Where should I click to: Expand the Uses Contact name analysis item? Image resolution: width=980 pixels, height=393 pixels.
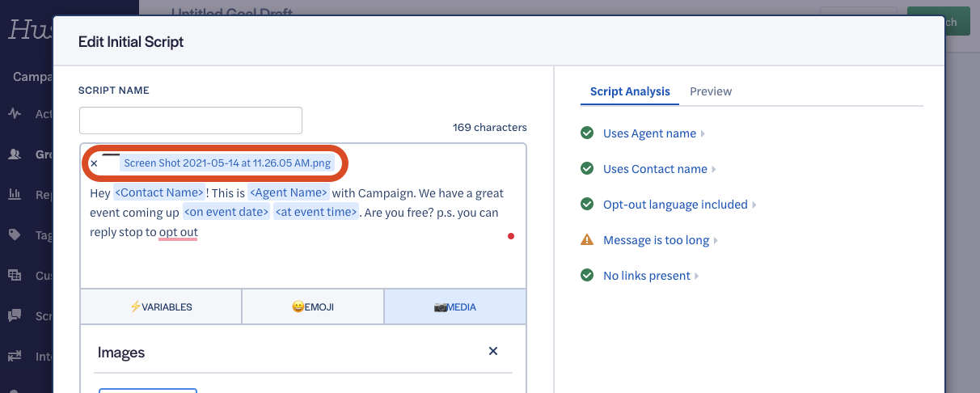click(659, 169)
